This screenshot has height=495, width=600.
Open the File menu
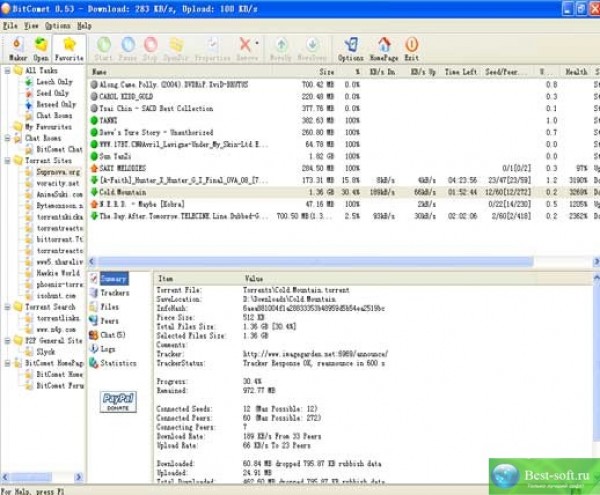point(10,26)
